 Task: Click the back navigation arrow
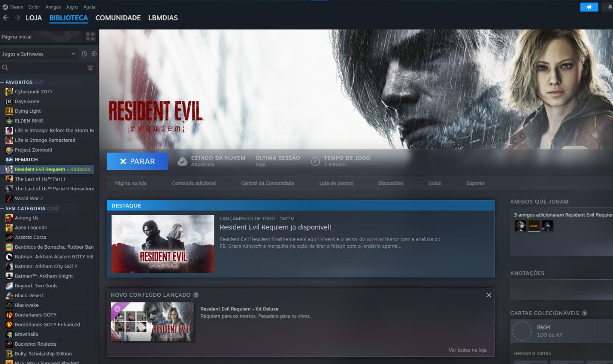[x=6, y=17]
